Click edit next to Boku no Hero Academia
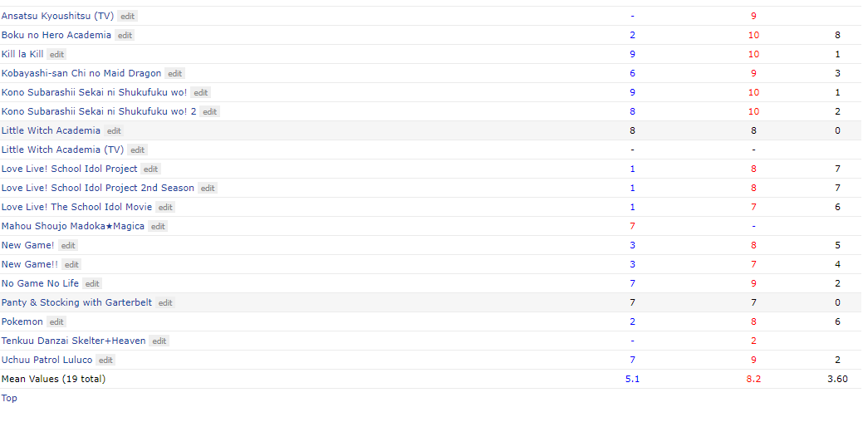 [x=125, y=36]
